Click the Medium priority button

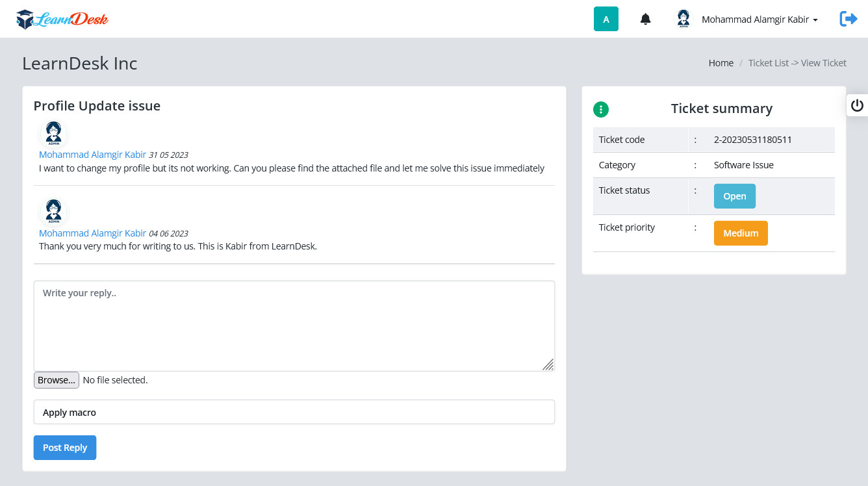pos(741,233)
